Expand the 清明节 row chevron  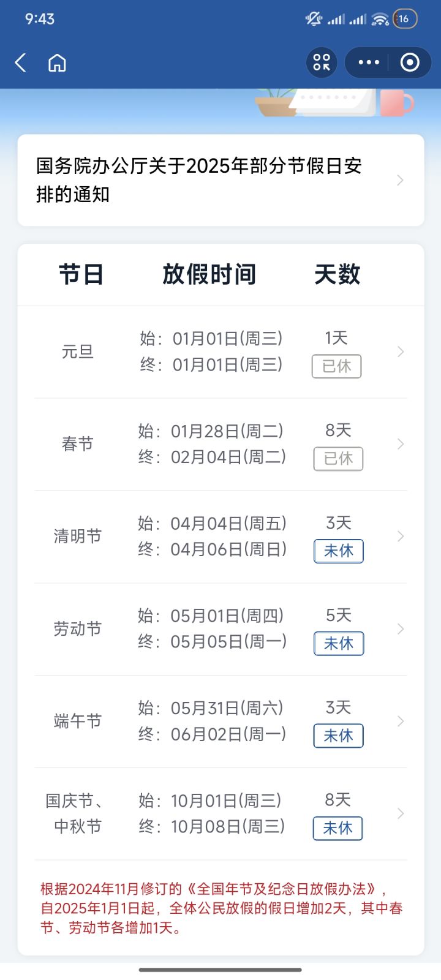tap(401, 537)
